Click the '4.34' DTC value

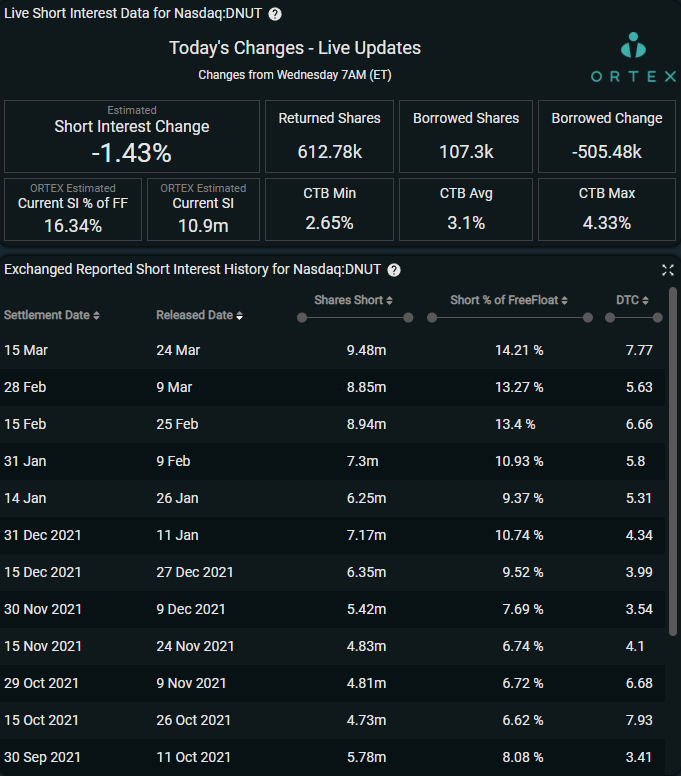tap(639, 535)
